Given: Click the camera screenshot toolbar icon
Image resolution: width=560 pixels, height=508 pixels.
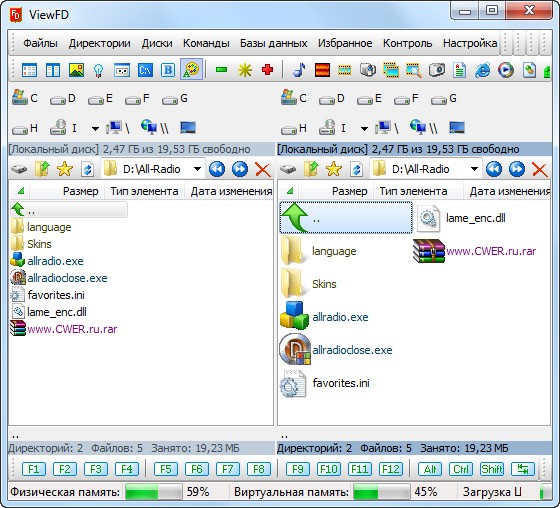Looking at the screenshot, I should (x=437, y=70).
